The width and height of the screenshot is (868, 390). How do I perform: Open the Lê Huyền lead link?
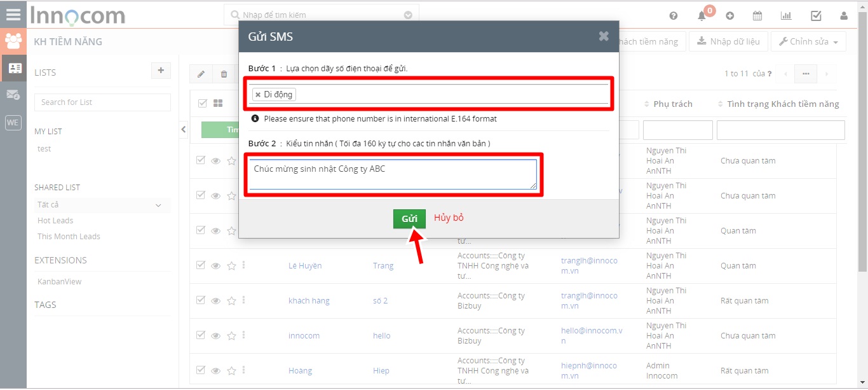tap(305, 266)
